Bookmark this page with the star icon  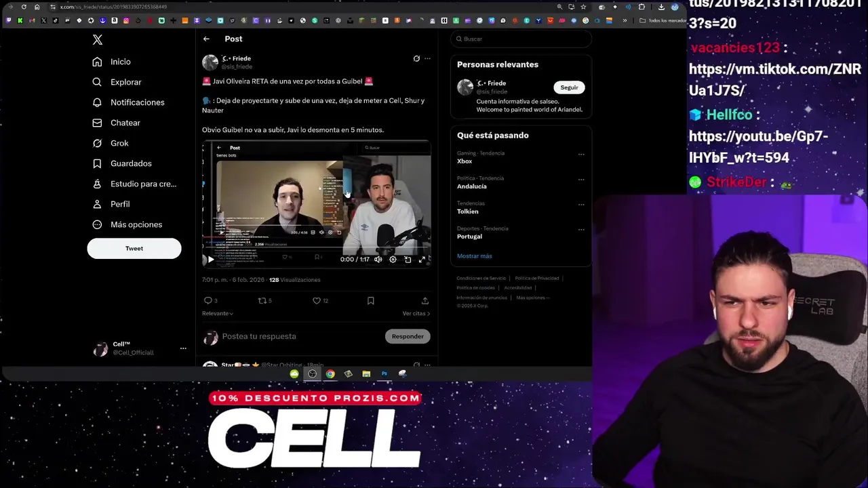click(x=583, y=7)
